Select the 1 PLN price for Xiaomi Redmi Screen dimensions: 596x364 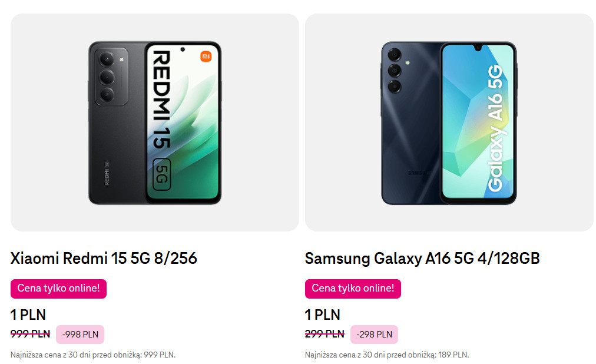28,315
